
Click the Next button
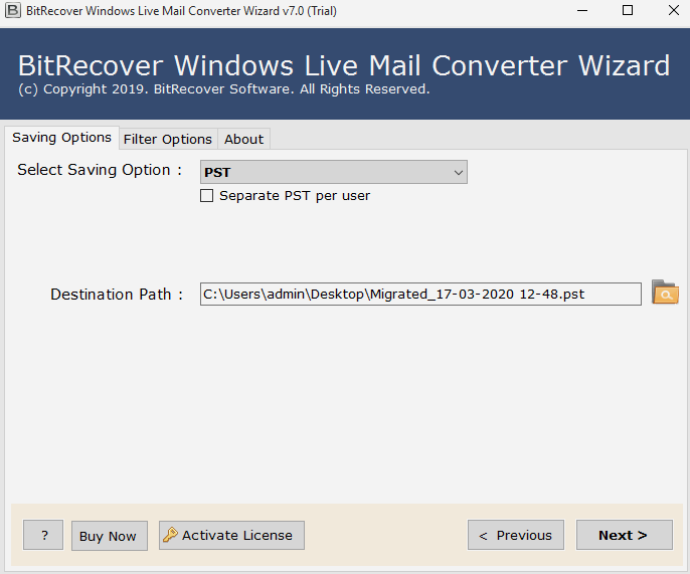[x=624, y=535]
